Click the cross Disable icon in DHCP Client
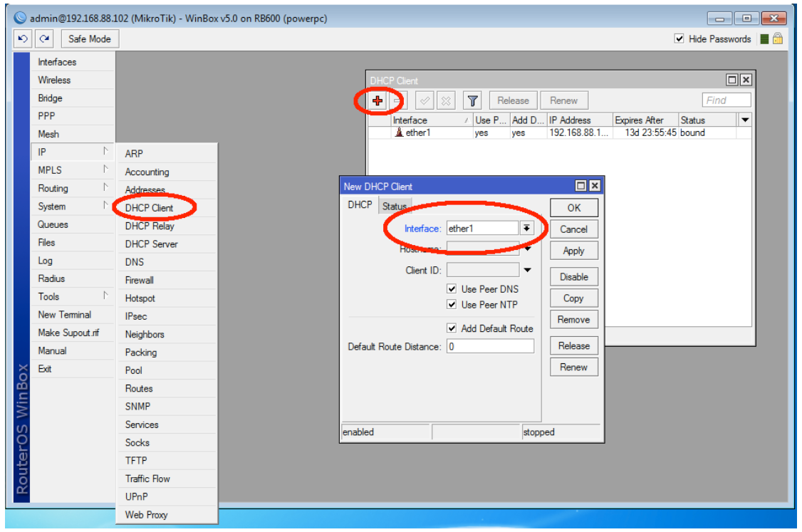This screenshot has width=802, height=532. (446, 100)
